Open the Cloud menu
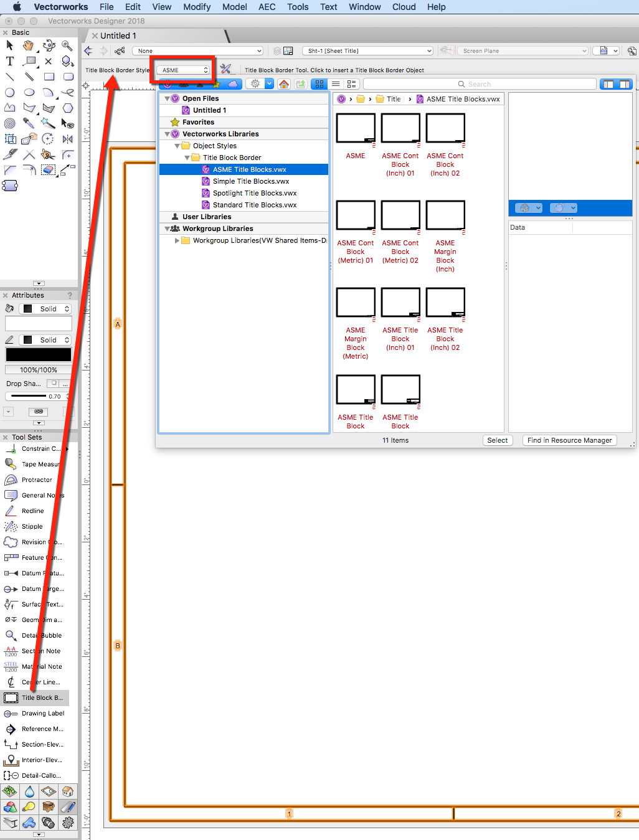 click(404, 7)
